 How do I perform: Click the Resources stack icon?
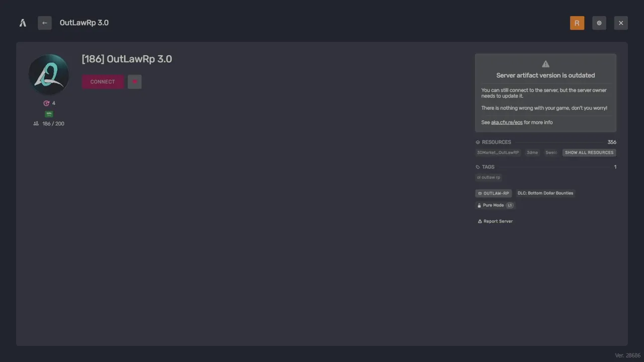pos(478,142)
